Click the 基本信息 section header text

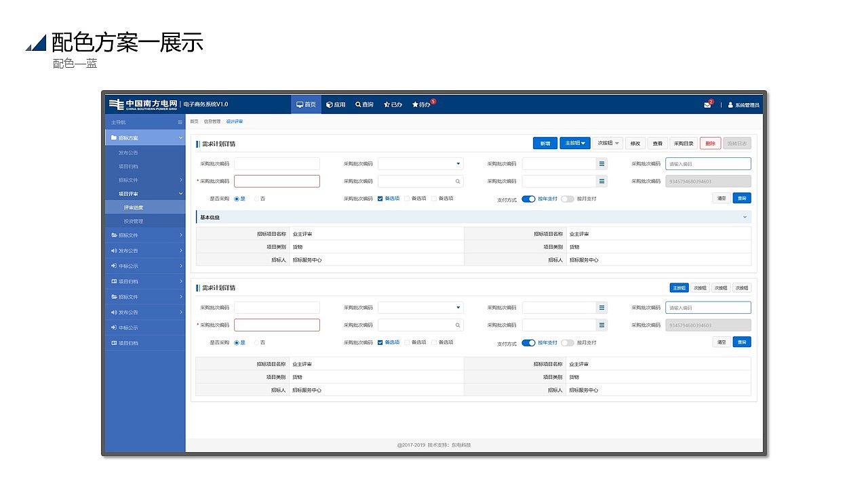pos(210,218)
